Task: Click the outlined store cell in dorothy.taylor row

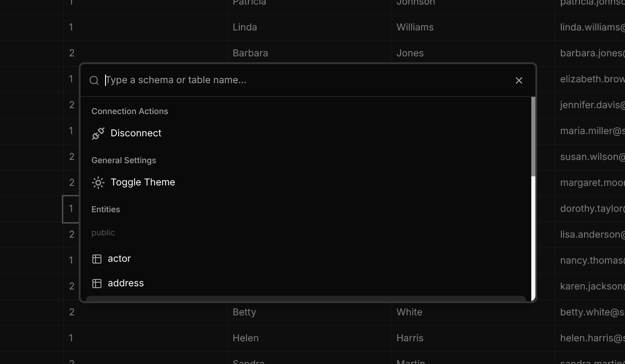Action: [71, 209]
